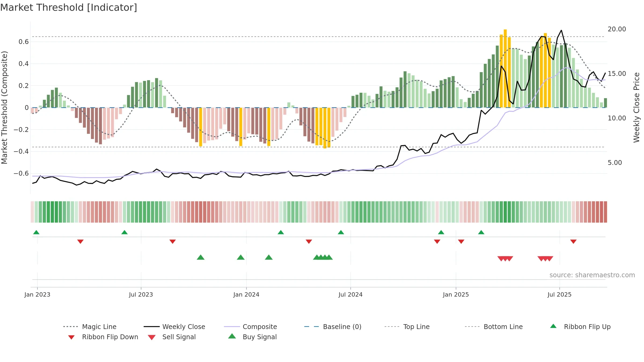The image size is (644, 362).
Task: Click the 15.00 price axis tick
Action: pyautogui.click(x=617, y=73)
